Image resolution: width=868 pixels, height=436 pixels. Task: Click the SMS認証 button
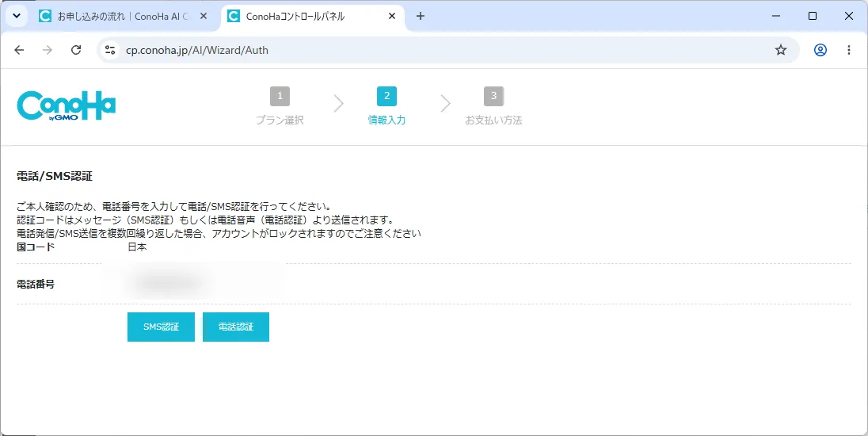click(161, 327)
